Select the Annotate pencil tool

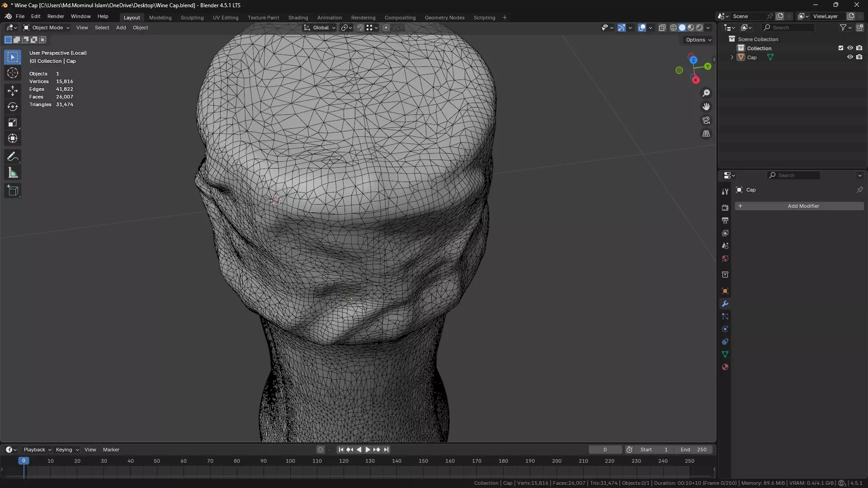(13, 157)
